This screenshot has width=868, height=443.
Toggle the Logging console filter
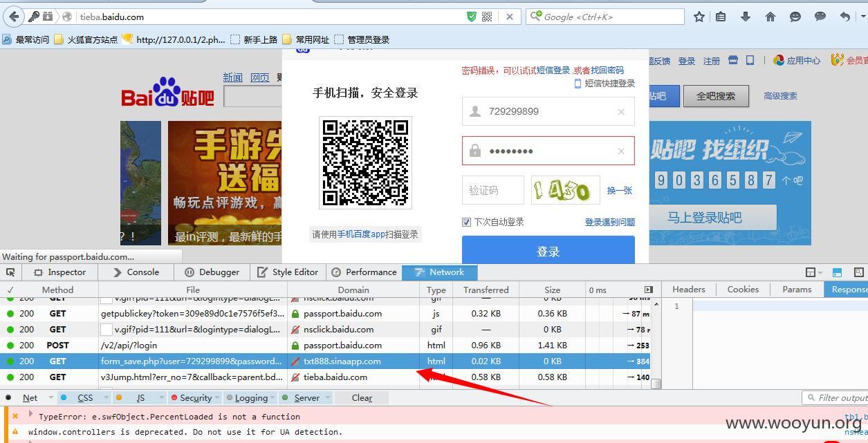251,398
